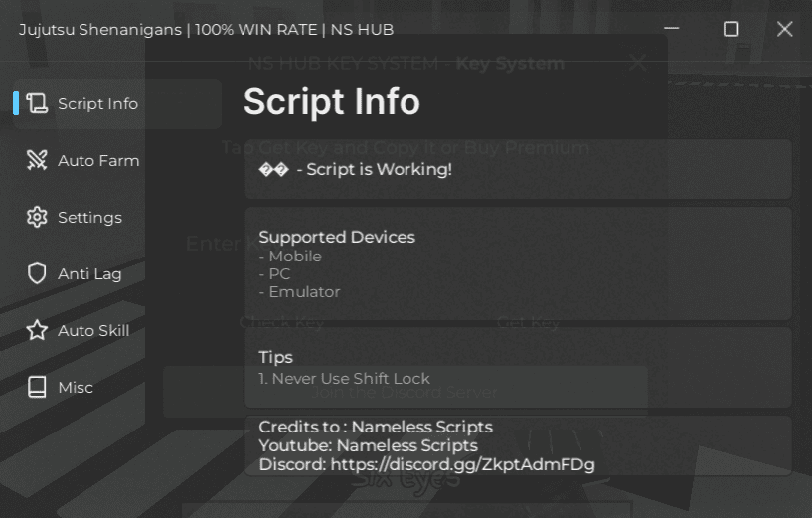Click Check Key in the Key System window
Image resolution: width=812 pixels, height=518 pixels.
(x=281, y=323)
